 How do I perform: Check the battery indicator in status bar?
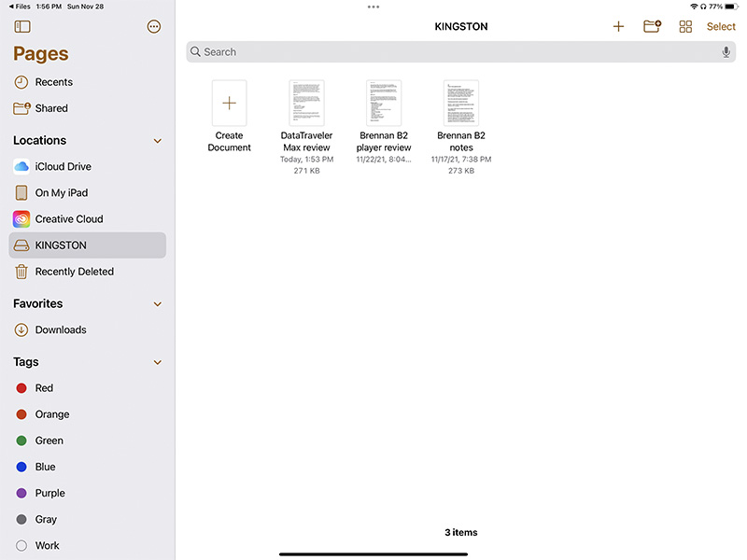point(732,7)
